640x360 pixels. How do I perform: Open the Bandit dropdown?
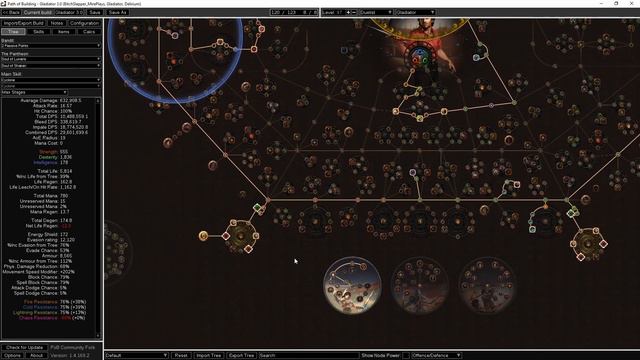coord(51,46)
